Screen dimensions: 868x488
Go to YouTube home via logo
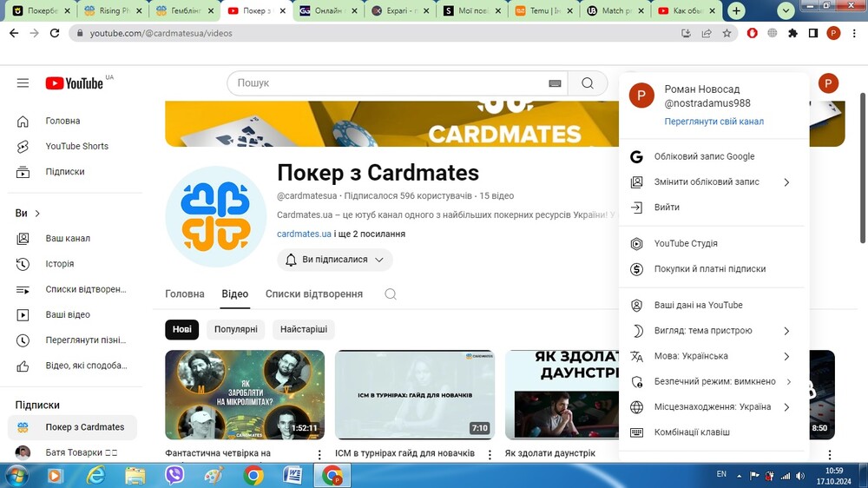74,83
